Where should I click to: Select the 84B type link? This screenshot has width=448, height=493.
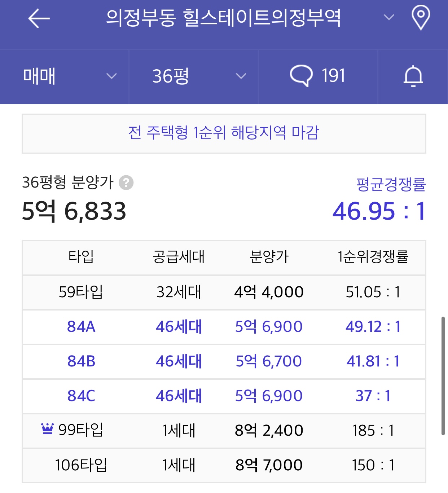(x=81, y=361)
